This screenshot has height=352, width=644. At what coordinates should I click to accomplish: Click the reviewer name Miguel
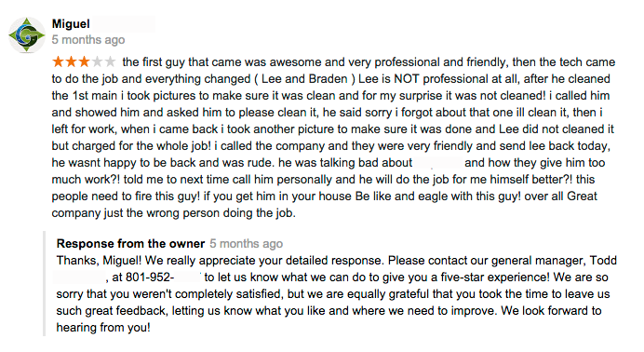click(71, 24)
